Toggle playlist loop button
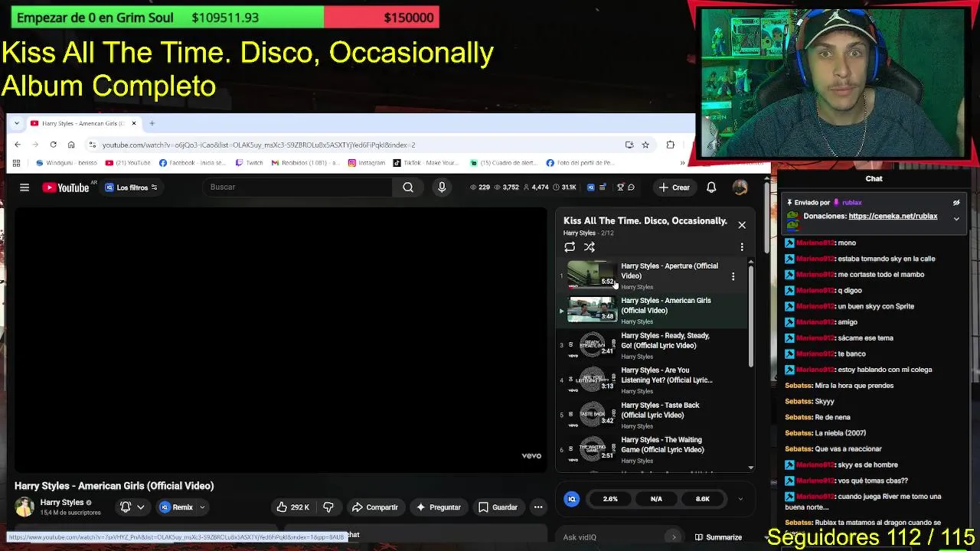The height and width of the screenshot is (551, 980). pos(570,247)
